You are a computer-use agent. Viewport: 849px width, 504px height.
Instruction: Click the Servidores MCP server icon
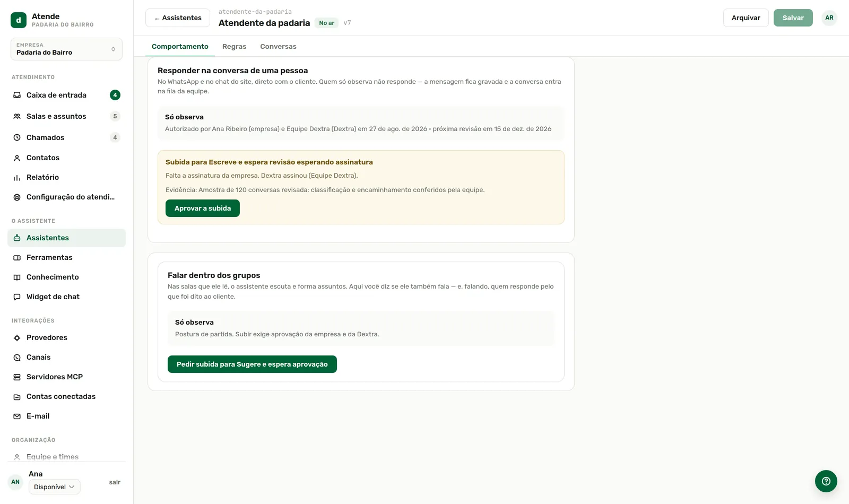click(17, 377)
